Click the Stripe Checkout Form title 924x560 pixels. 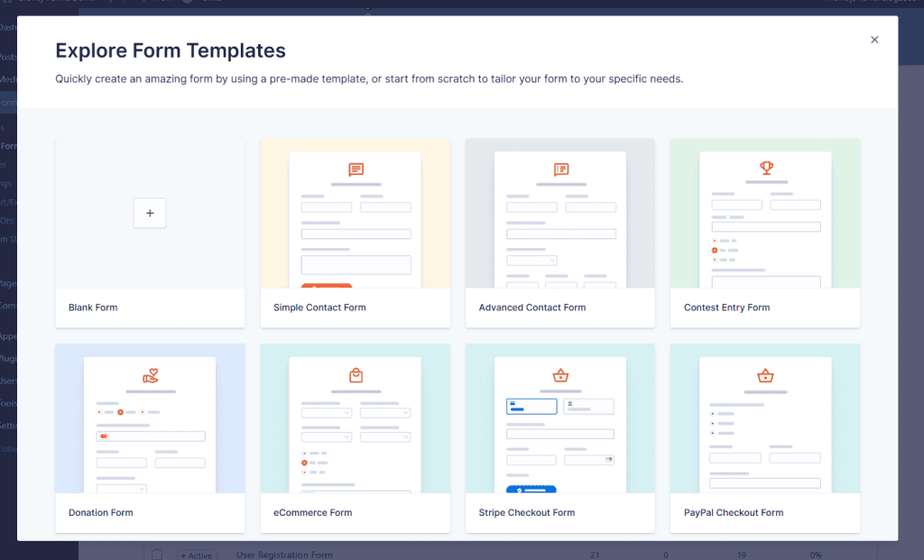click(527, 512)
